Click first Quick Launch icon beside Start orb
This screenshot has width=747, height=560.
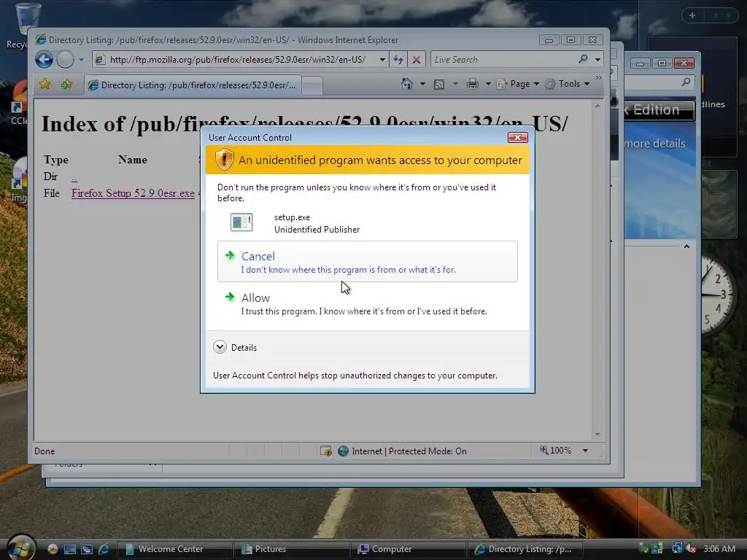[53, 549]
